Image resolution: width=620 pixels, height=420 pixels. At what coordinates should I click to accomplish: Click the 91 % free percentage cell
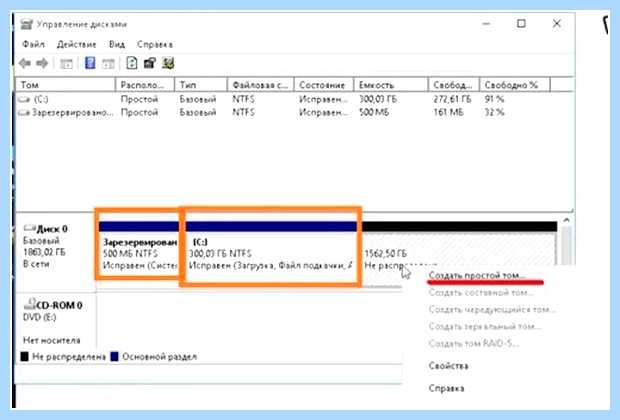click(x=494, y=99)
